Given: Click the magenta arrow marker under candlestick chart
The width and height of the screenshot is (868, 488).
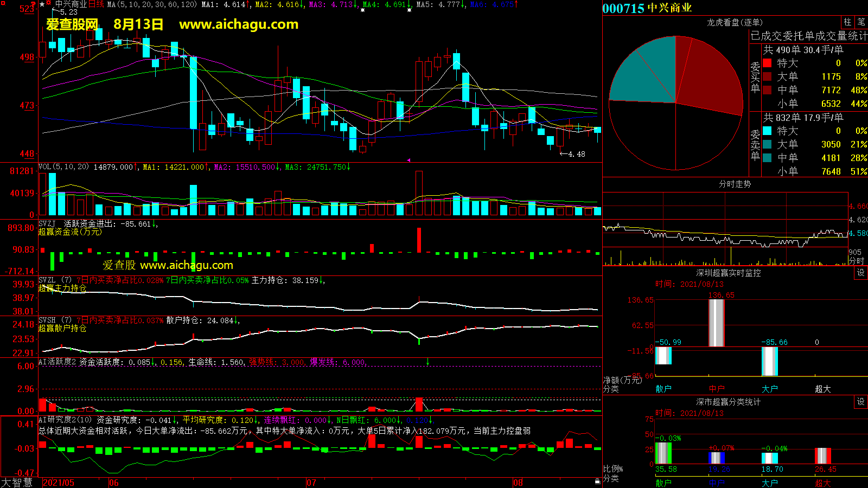Looking at the screenshot, I should 409,160.
